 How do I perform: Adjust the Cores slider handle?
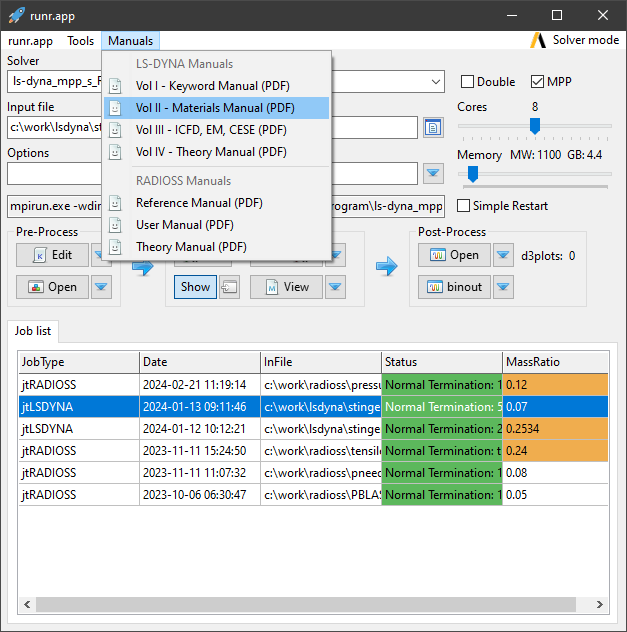[x=535, y=126]
